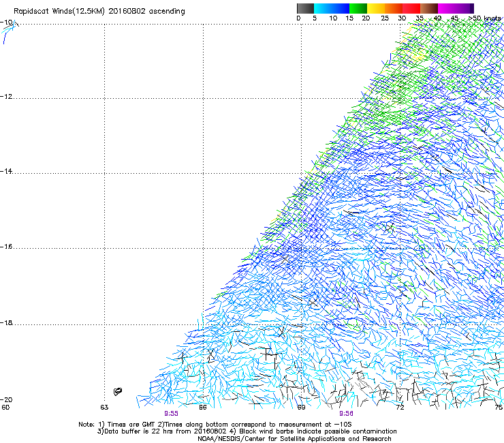Click the note line about GMT times
504x443 pixels.
[x=215, y=425]
